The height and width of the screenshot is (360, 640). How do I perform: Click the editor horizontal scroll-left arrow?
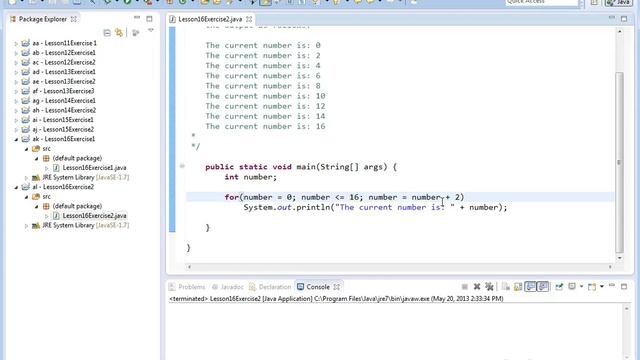(189, 267)
